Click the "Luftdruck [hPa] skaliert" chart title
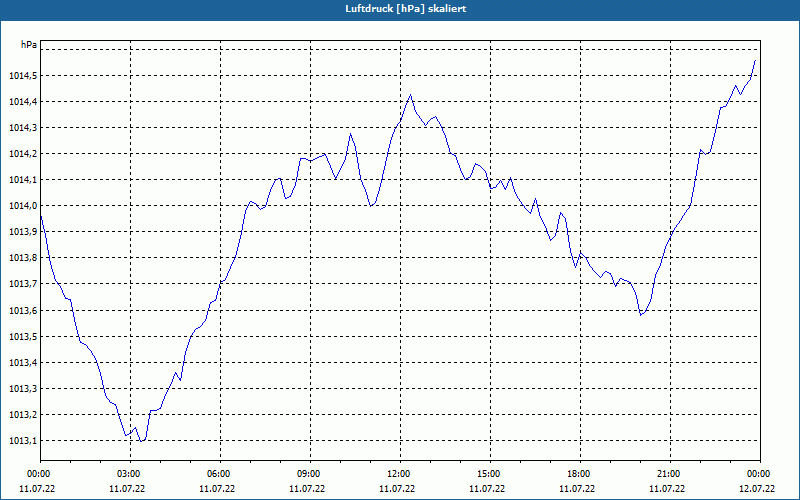 pos(406,9)
